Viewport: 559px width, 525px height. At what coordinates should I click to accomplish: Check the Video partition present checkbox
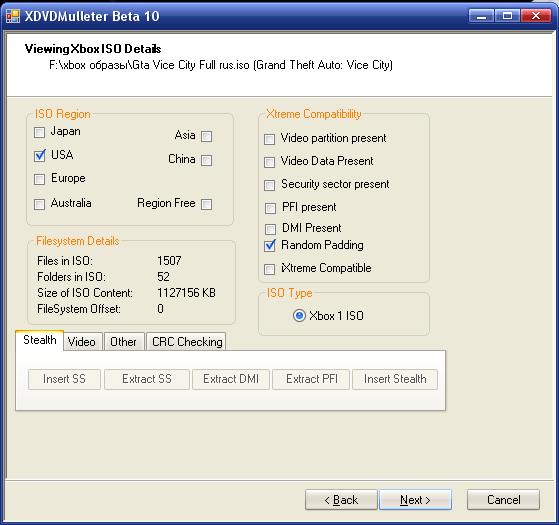pos(270,139)
